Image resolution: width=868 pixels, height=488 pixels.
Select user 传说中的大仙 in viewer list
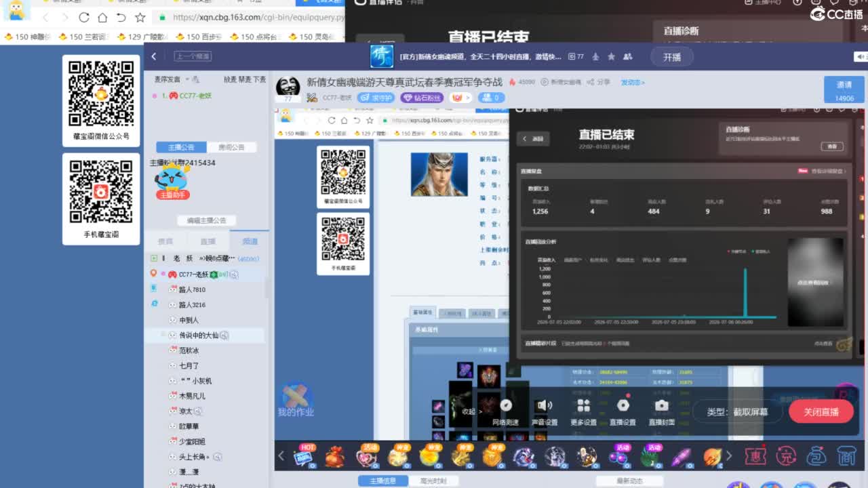coord(199,335)
